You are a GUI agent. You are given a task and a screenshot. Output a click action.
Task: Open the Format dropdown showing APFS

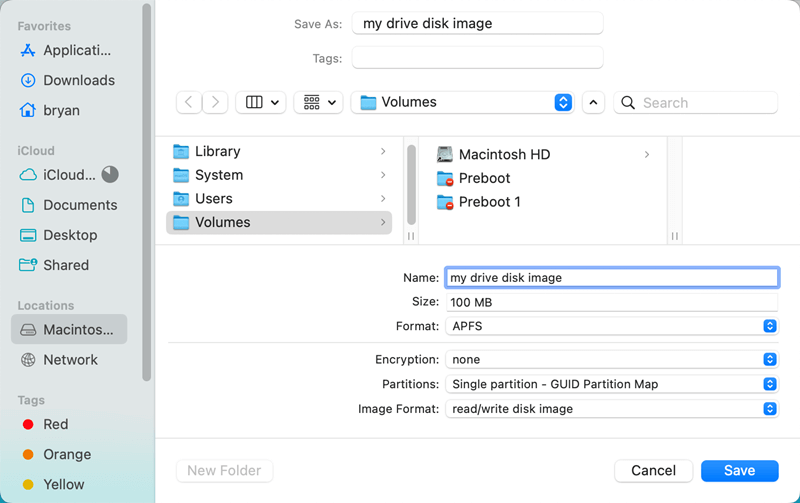[x=611, y=326]
